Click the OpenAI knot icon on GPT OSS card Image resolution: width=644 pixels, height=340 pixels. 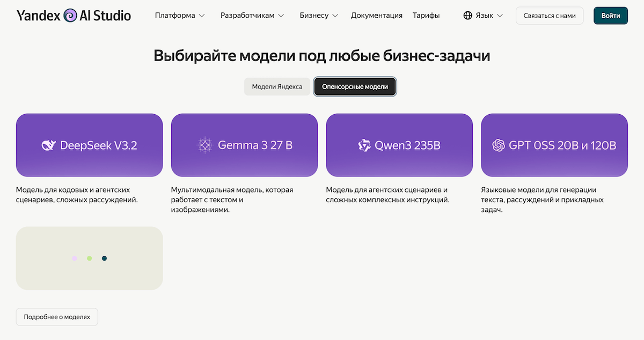pos(499,145)
